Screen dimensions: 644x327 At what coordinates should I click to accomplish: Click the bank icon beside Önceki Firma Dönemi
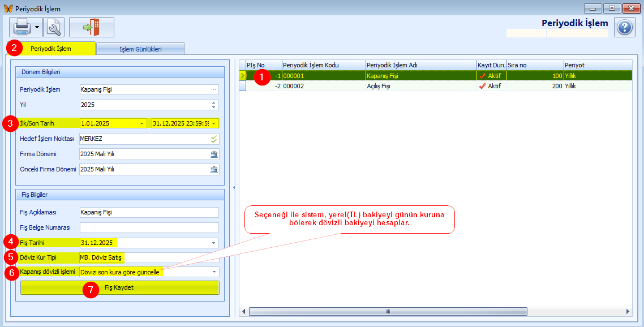[214, 169]
